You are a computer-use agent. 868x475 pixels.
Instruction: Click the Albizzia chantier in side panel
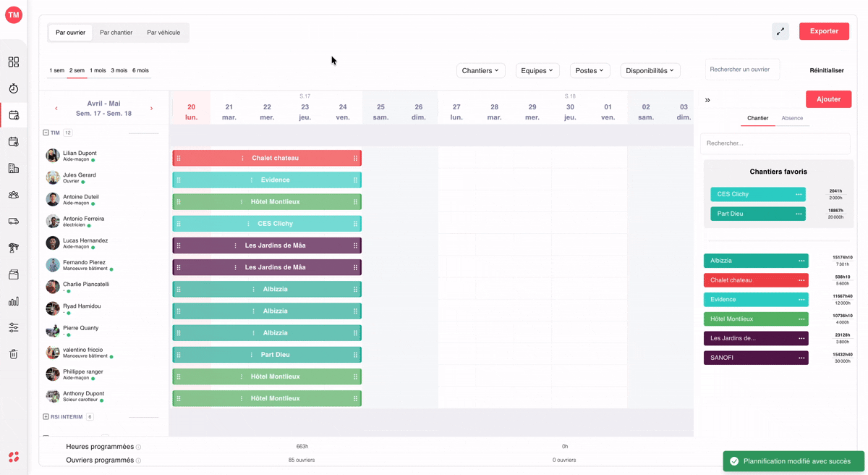click(x=756, y=261)
